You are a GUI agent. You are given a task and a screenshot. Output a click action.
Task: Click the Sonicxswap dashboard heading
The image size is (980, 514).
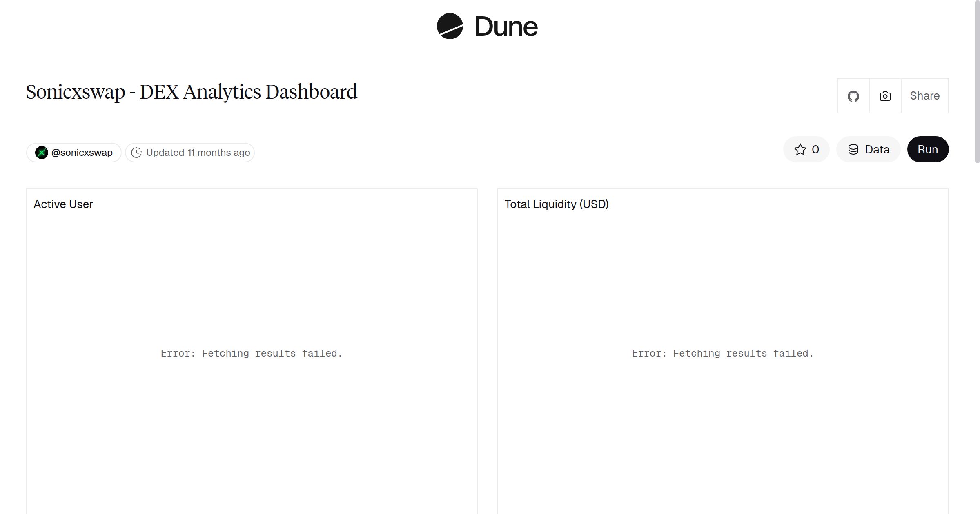[x=191, y=91]
